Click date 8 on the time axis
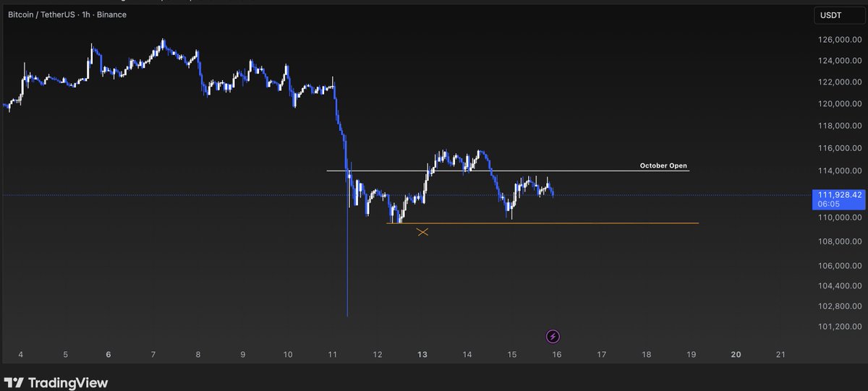868x391 pixels. (198, 355)
